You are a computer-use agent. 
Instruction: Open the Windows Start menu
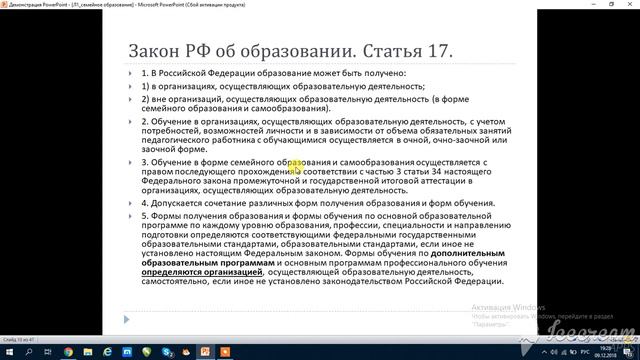point(9,352)
